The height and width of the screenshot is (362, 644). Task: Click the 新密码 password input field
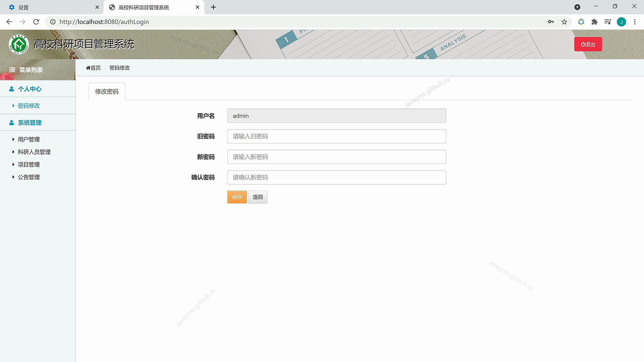coord(336,157)
